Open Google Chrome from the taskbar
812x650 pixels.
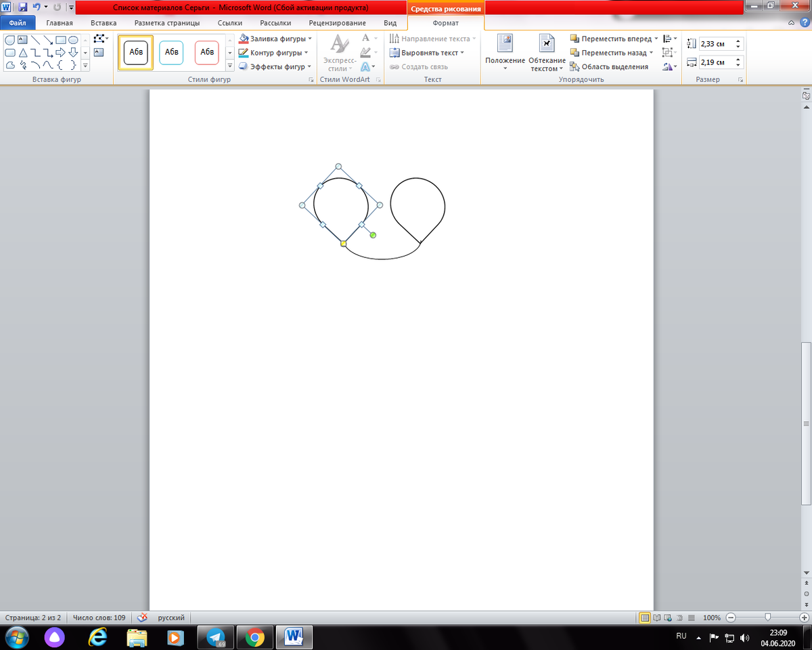pos(255,637)
